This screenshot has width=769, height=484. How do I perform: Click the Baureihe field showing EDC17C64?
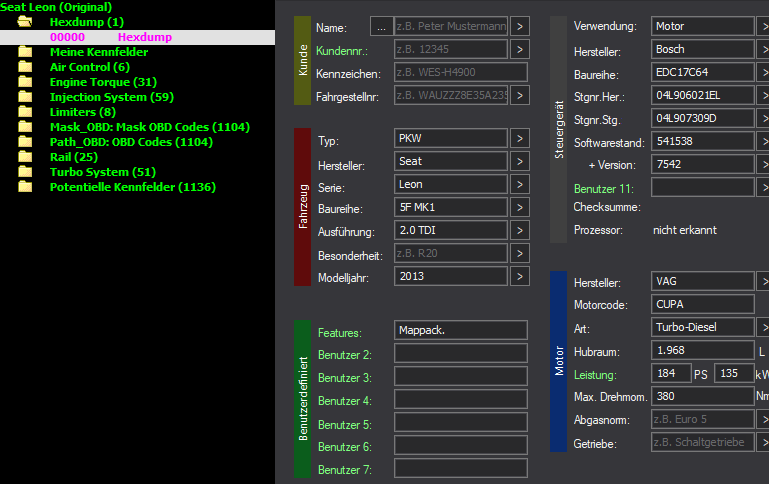pos(703,73)
